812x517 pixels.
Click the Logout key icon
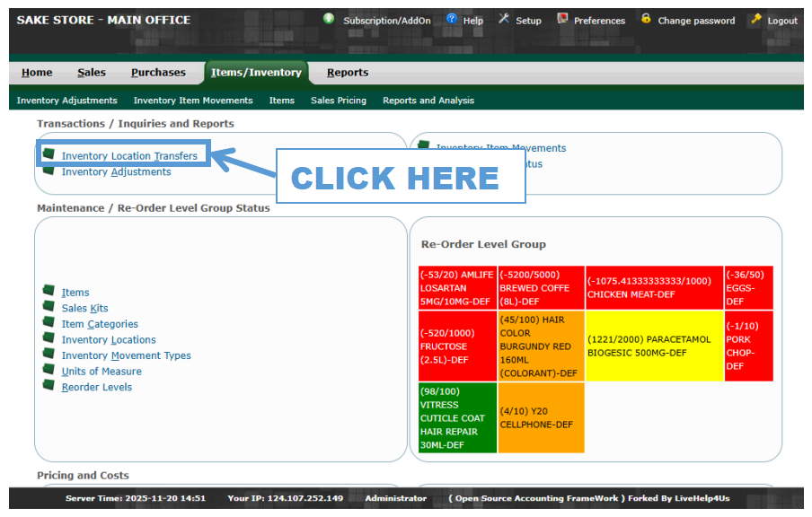click(756, 19)
